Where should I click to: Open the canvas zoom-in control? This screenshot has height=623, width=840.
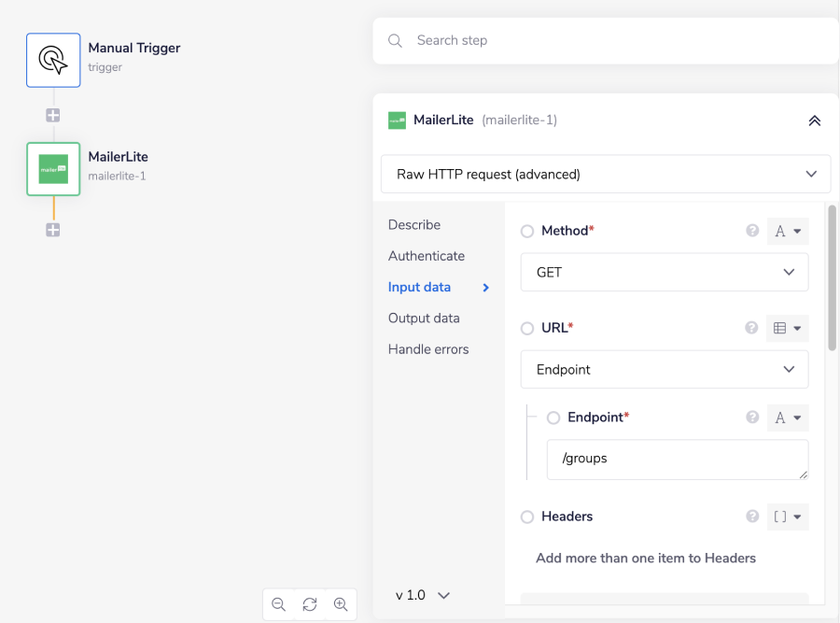pos(341,604)
